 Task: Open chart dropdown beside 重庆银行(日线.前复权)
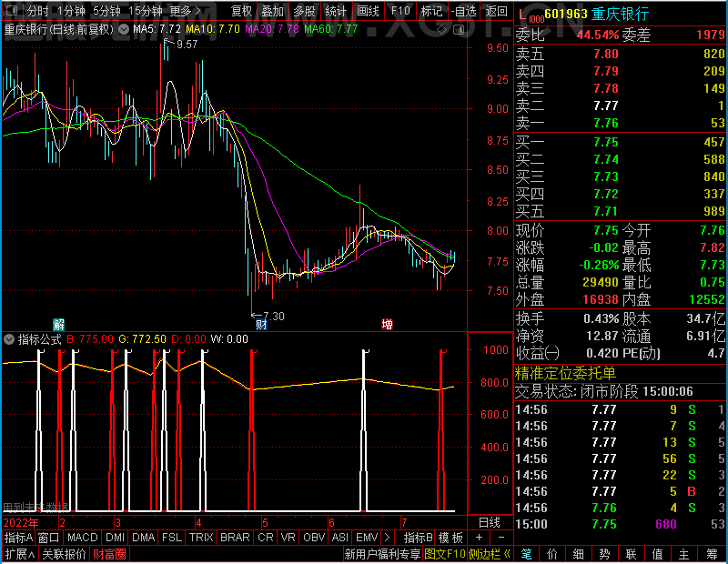124,30
